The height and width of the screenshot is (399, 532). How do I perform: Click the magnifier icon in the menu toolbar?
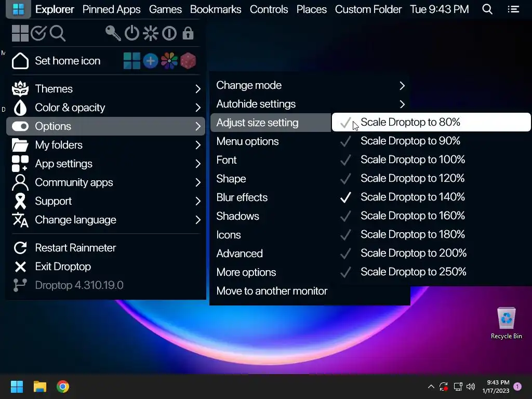click(x=57, y=33)
